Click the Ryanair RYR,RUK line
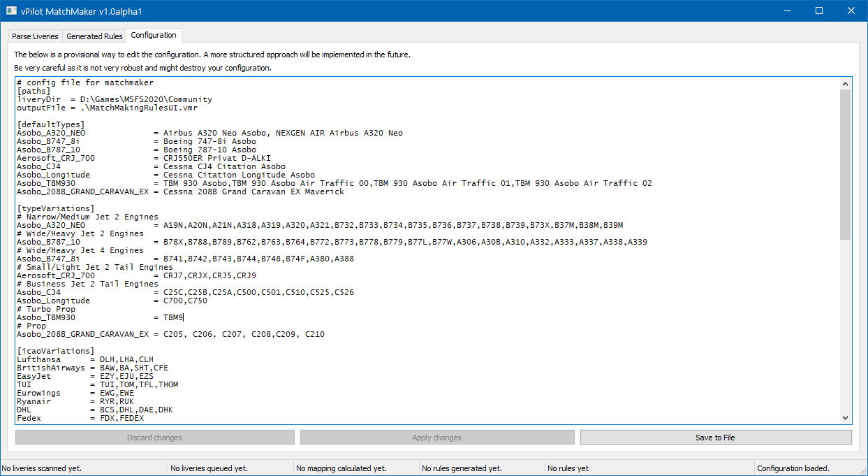This screenshot has height=476, width=868. point(75,401)
